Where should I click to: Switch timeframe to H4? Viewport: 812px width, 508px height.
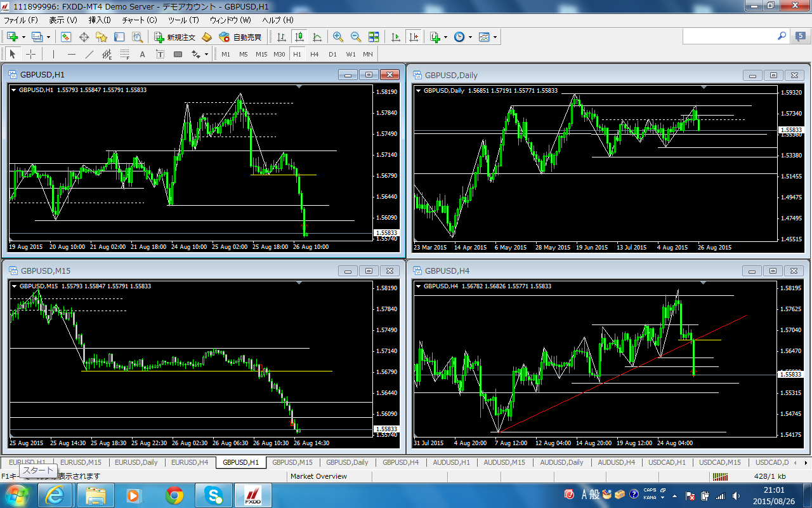[315, 54]
